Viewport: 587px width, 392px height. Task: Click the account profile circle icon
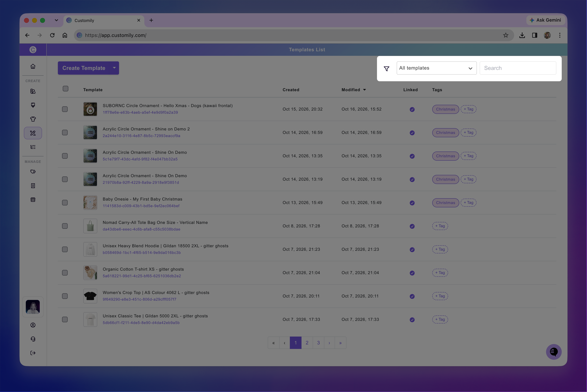(x=33, y=325)
